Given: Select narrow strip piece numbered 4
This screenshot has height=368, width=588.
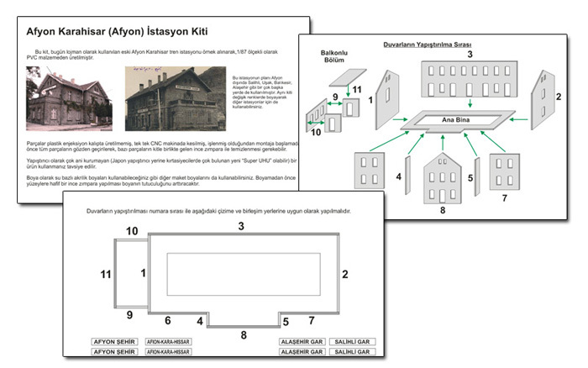Looking at the screenshot, I should coord(407,176).
